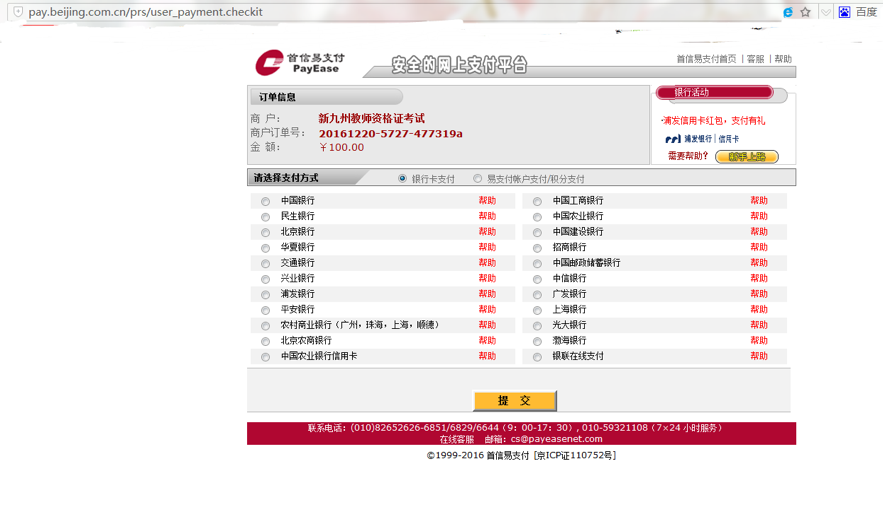The height and width of the screenshot is (510, 883).
Task: Open the 客服 header link
Action: tap(755, 59)
